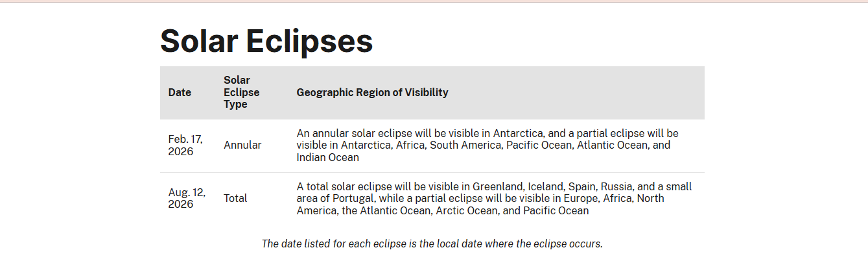This screenshot has width=868, height=263.
Task: Click the Solar Eclipse Type column header
Action: pos(241,92)
